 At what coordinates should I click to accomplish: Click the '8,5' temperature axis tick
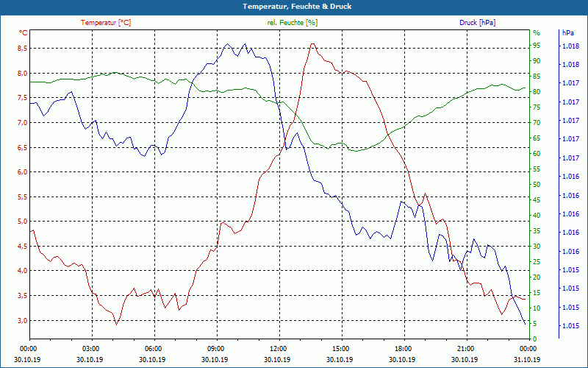23,49
